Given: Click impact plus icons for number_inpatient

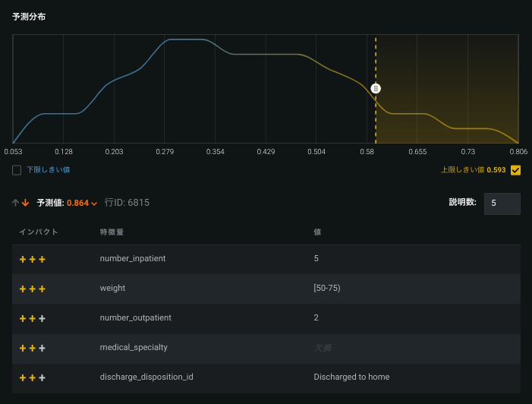Looking at the screenshot, I should click(x=32, y=259).
